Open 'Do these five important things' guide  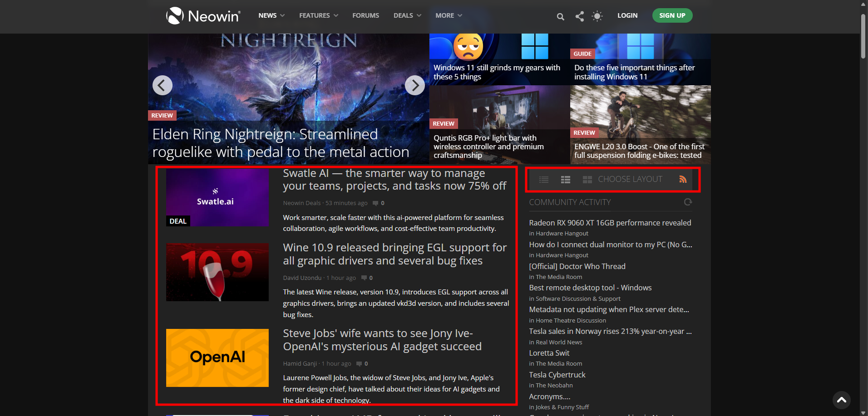click(x=635, y=72)
